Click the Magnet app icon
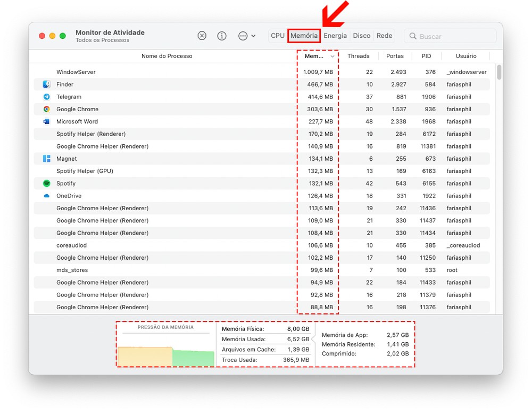Screen dimensions: 532x413 (46, 159)
